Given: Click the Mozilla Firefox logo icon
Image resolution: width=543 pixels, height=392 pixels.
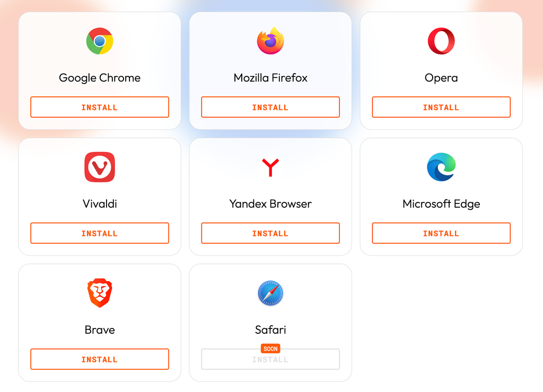Looking at the screenshot, I should [270, 41].
